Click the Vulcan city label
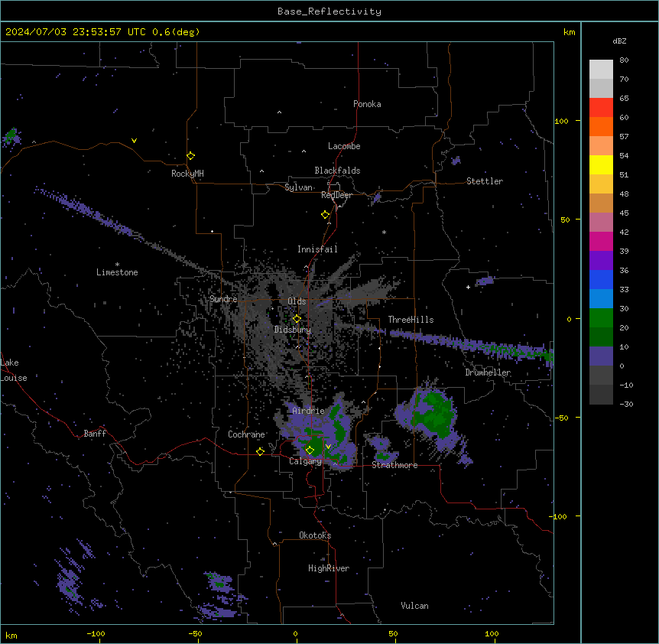Screen dimensions: 659x644 pos(414,606)
